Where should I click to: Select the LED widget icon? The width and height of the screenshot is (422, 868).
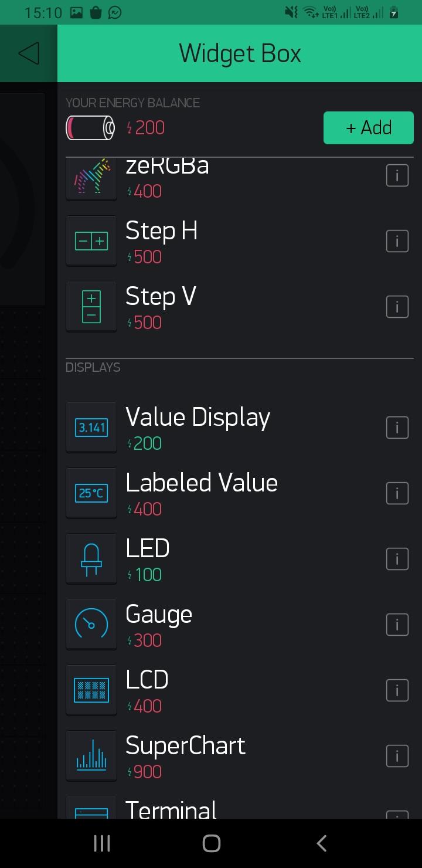click(x=91, y=559)
